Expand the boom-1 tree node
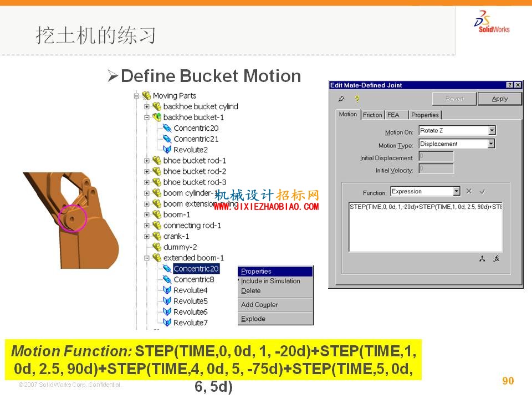 point(146,215)
